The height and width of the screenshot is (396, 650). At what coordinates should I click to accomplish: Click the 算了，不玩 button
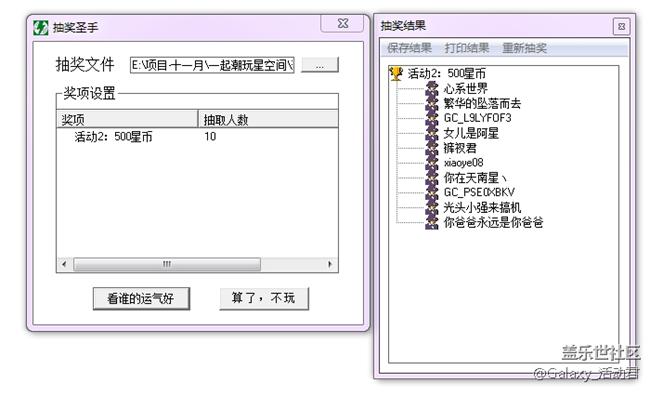pyautogui.click(x=264, y=298)
